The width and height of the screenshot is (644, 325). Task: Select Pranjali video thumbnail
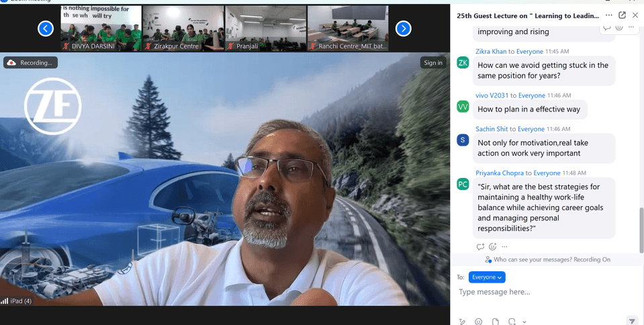coord(266,28)
